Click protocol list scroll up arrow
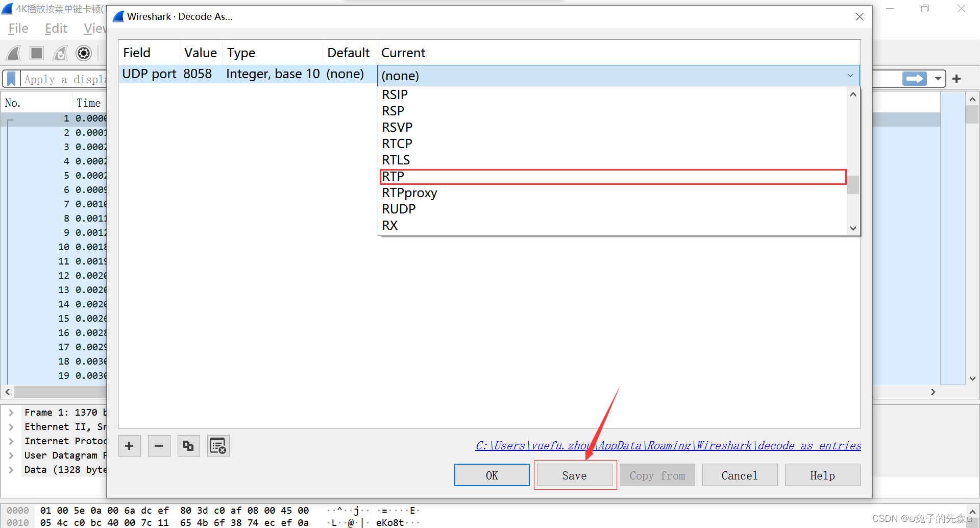The width and height of the screenshot is (980, 528). click(x=853, y=94)
